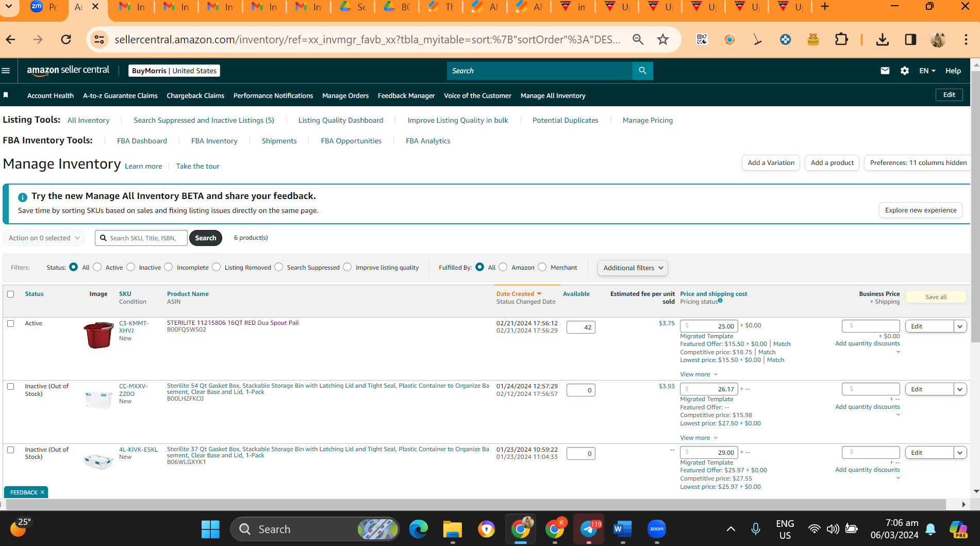This screenshot has height=546, width=980.
Task: Click the amazon seller central logo
Action: [x=68, y=71]
